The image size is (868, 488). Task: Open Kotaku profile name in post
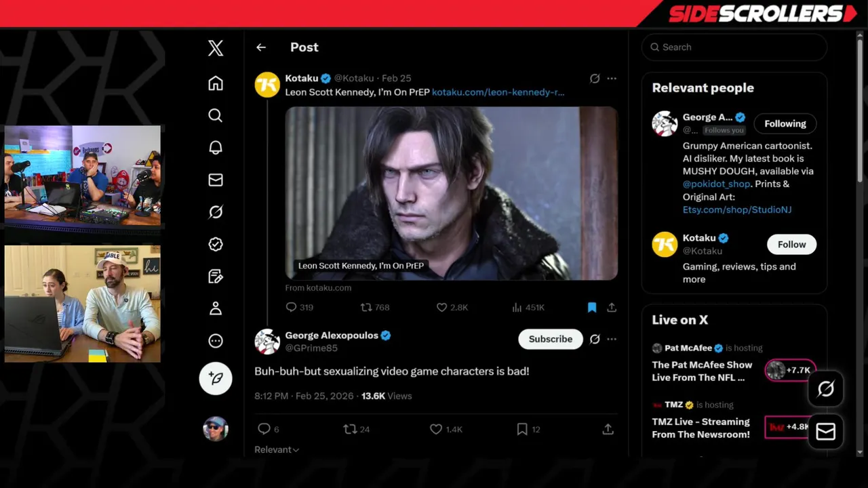coord(302,78)
